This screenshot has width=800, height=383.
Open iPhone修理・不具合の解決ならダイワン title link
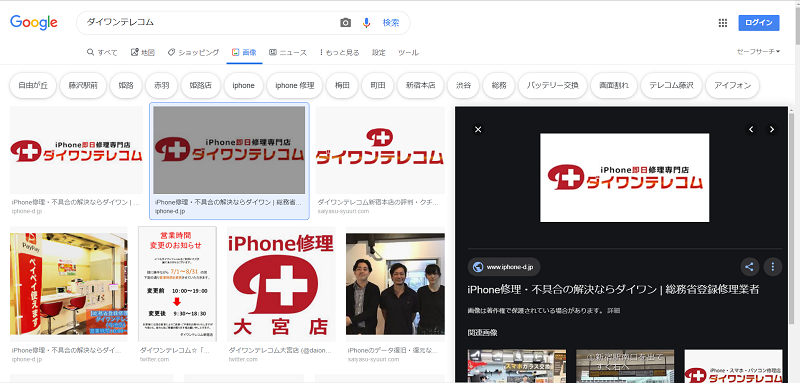[613, 290]
